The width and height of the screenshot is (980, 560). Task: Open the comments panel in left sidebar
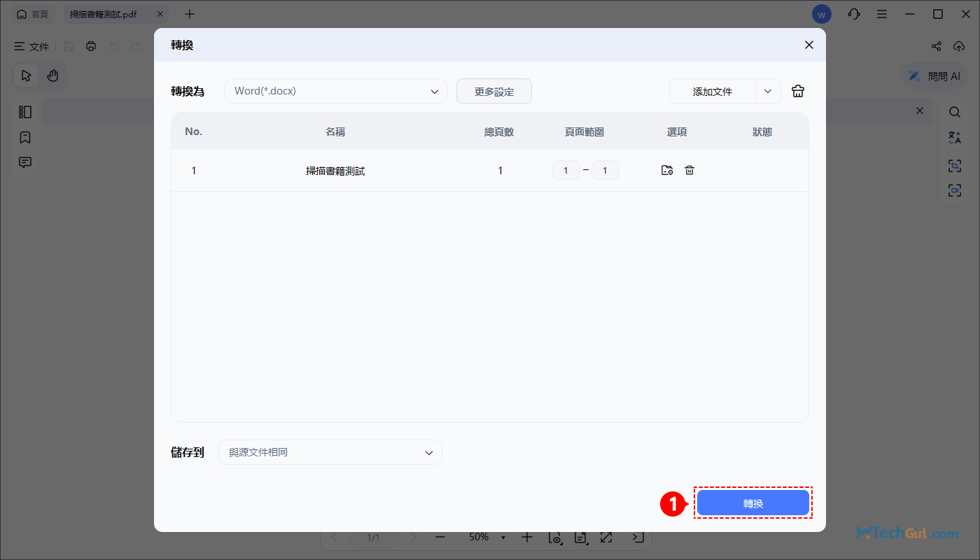pyautogui.click(x=25, y=162)
